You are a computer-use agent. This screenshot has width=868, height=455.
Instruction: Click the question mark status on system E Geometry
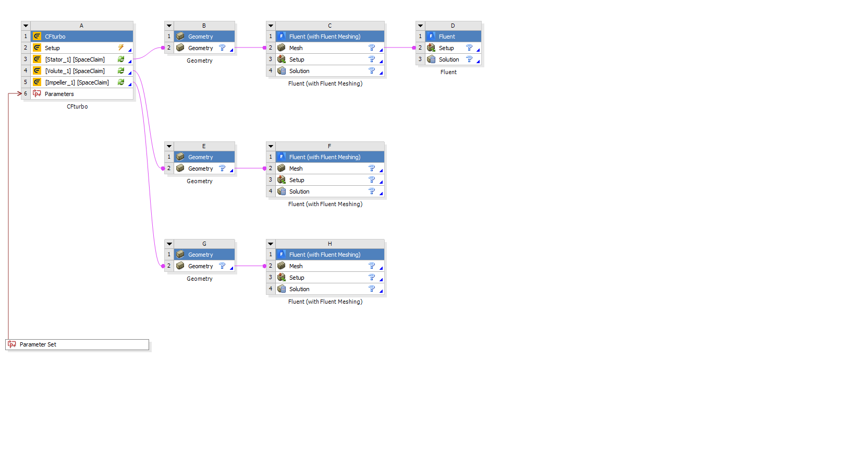[222, 169]
